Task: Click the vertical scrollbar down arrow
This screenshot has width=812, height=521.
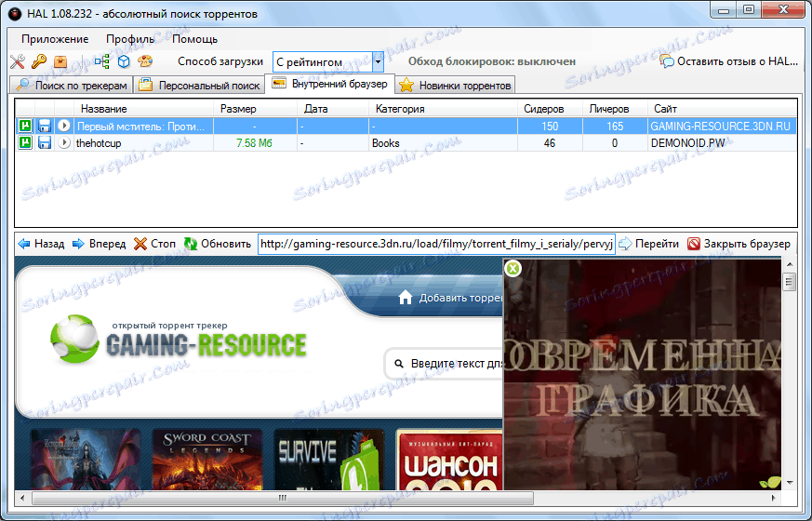Action: [x=790, y=483]
